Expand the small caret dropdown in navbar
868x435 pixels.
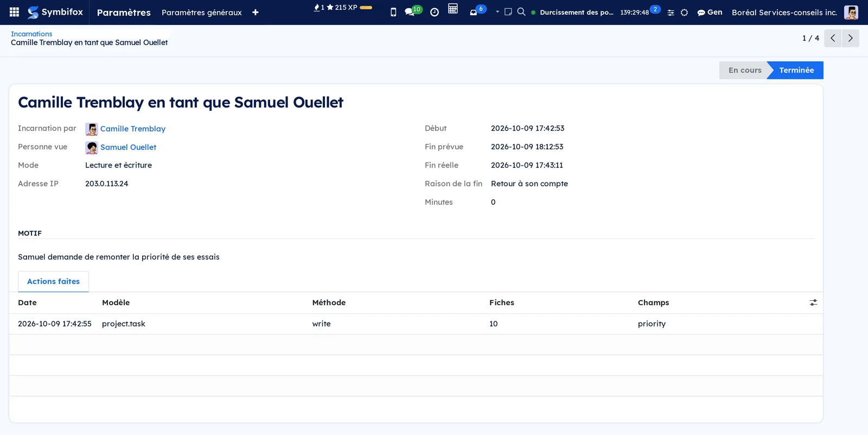point(497,11)
